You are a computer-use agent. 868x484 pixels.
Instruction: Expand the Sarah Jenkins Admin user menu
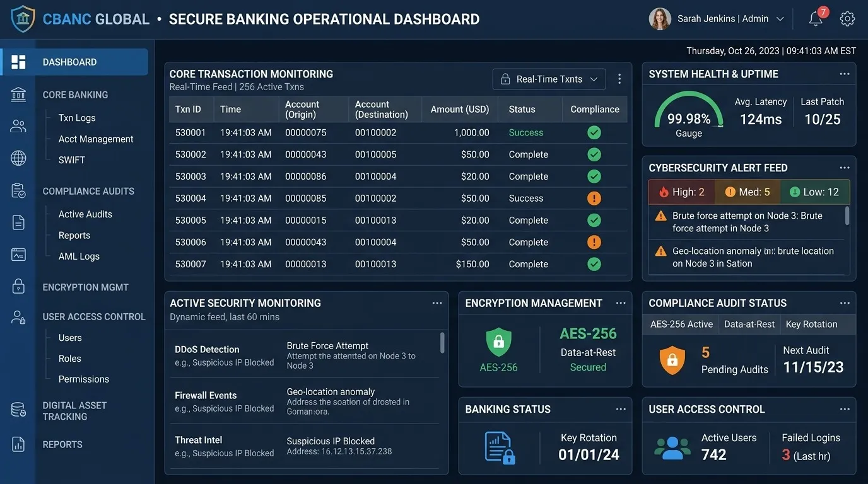click(x=717, y=19)
